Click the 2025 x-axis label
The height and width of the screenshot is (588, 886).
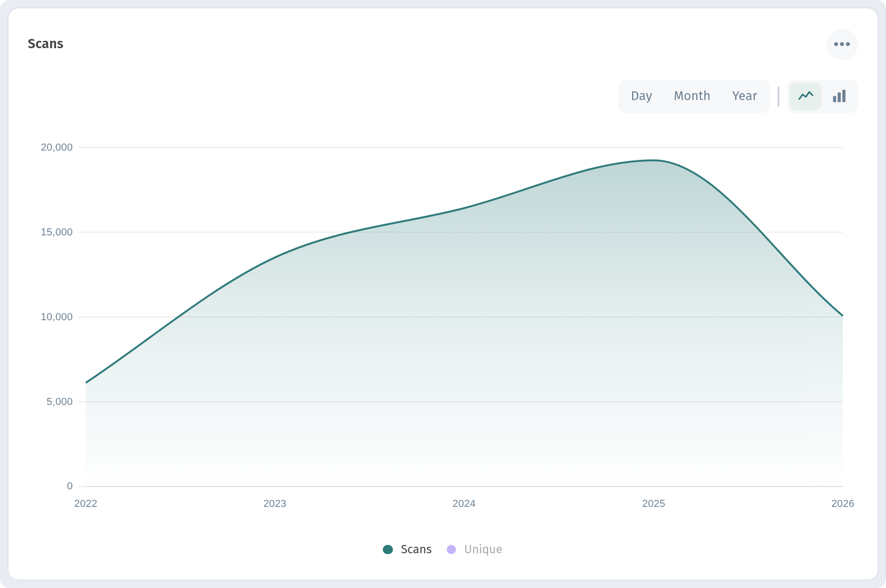(653, 504)
